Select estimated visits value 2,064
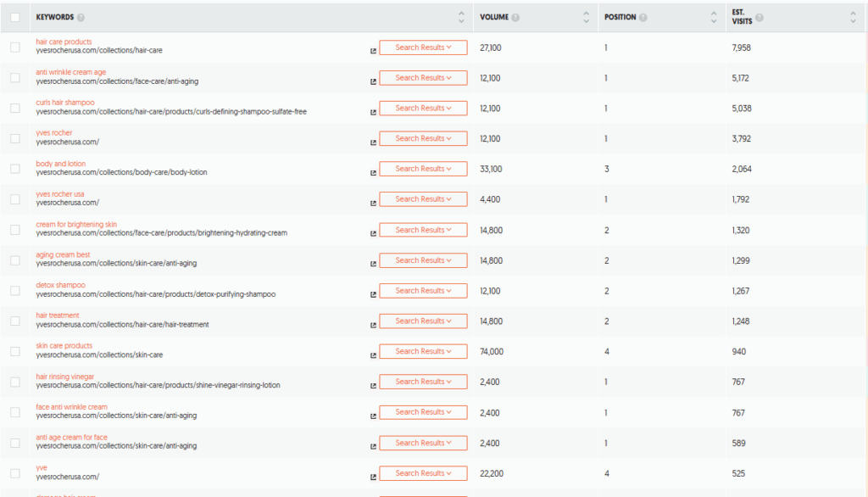Image resolution: width=868 pixels, height=497 pixels. (742, 169)
